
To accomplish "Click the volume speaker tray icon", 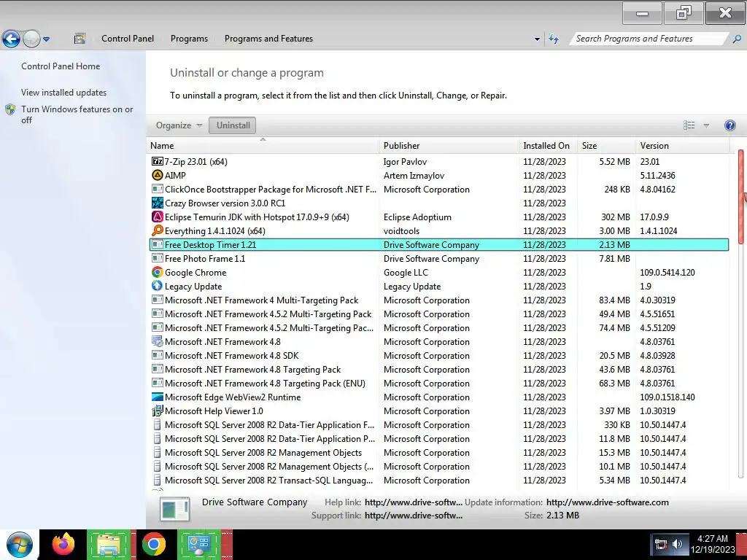I will click(677, 544).
